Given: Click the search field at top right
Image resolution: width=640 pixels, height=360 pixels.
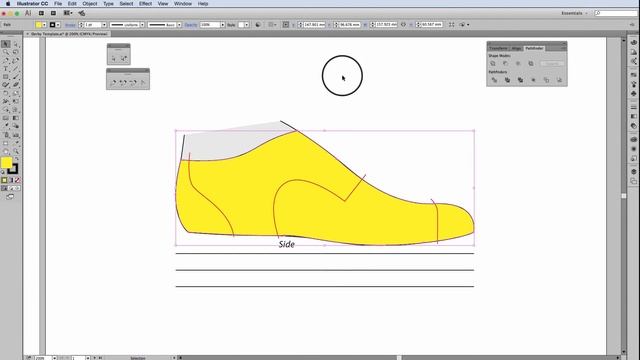Looking at the screenshot, I should (615, 13).
